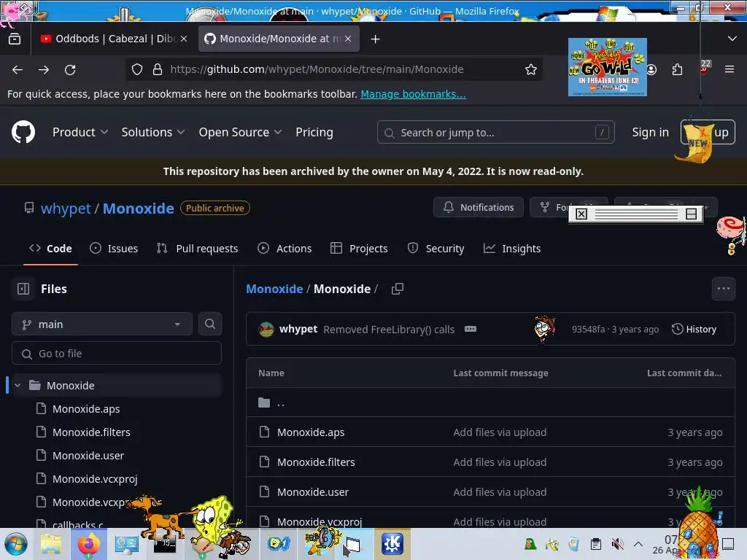Click padlock site information icon
This screenshot has height=560, width=747.
(158, 69)
